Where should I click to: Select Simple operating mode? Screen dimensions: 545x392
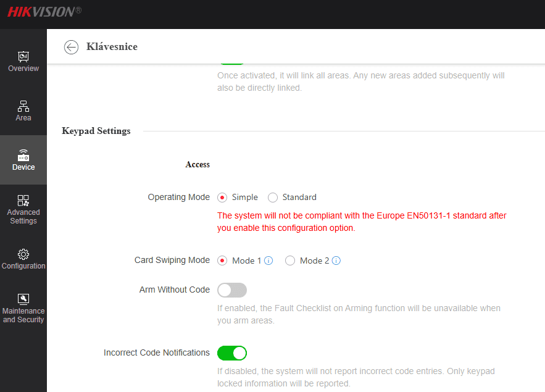point(222,198)
